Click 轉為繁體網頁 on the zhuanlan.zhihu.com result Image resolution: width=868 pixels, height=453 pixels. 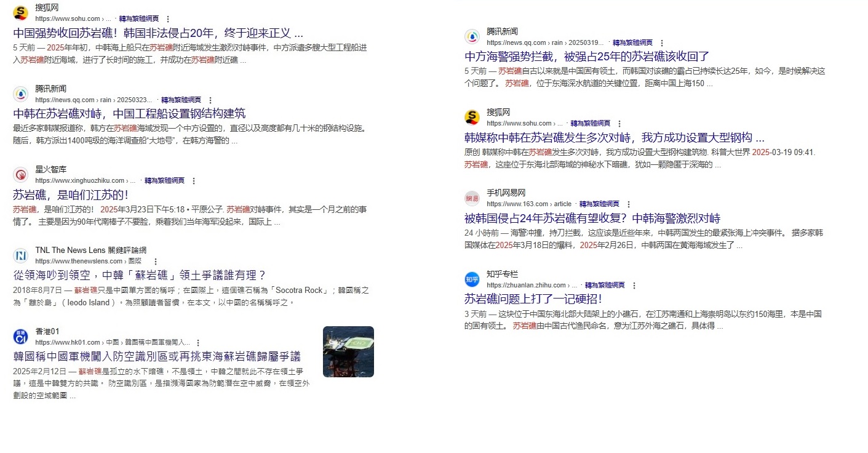(x=605, y=286)
